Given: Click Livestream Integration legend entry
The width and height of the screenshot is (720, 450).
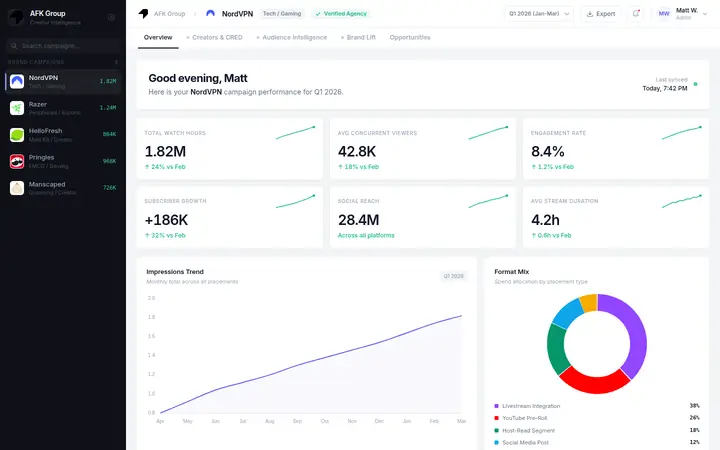Looking at the screenshot, I should pos(596,406).
